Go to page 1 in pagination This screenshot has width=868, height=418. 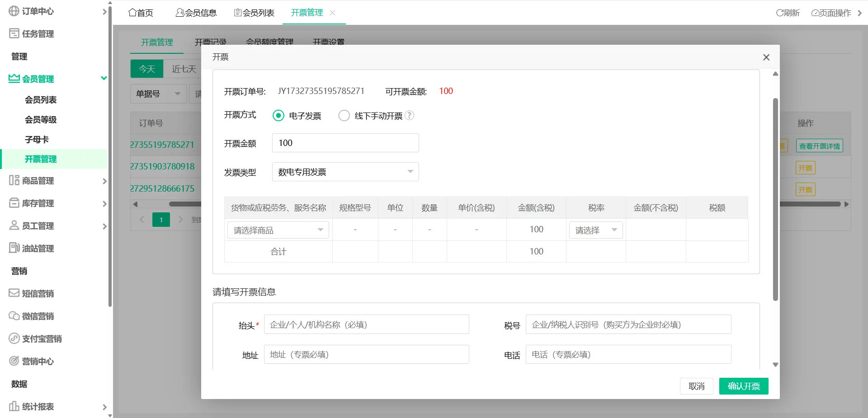(161, 220)
